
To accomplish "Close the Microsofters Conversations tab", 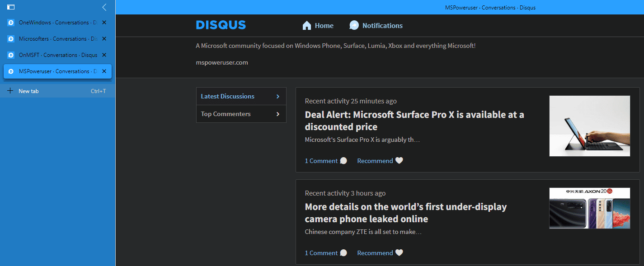I will coord(104,39).
